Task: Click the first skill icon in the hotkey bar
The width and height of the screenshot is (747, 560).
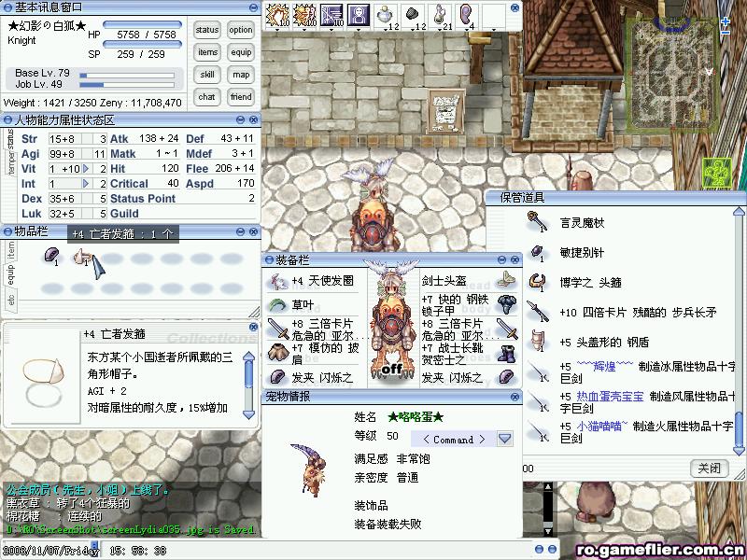Action: click(277, 15)
